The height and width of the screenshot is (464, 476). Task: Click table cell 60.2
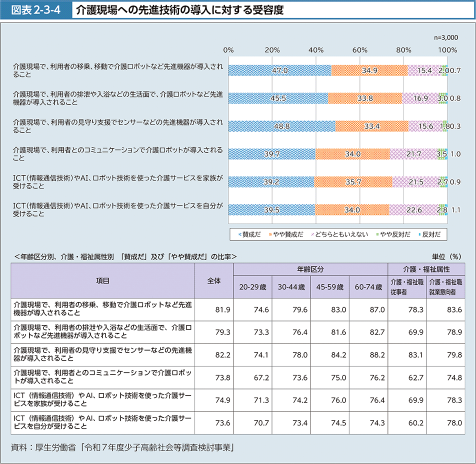(415, 423)
